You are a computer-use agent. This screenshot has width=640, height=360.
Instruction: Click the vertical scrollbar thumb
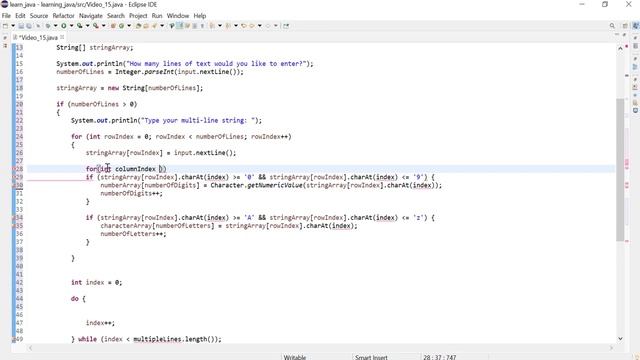click(x=620, y=169)
